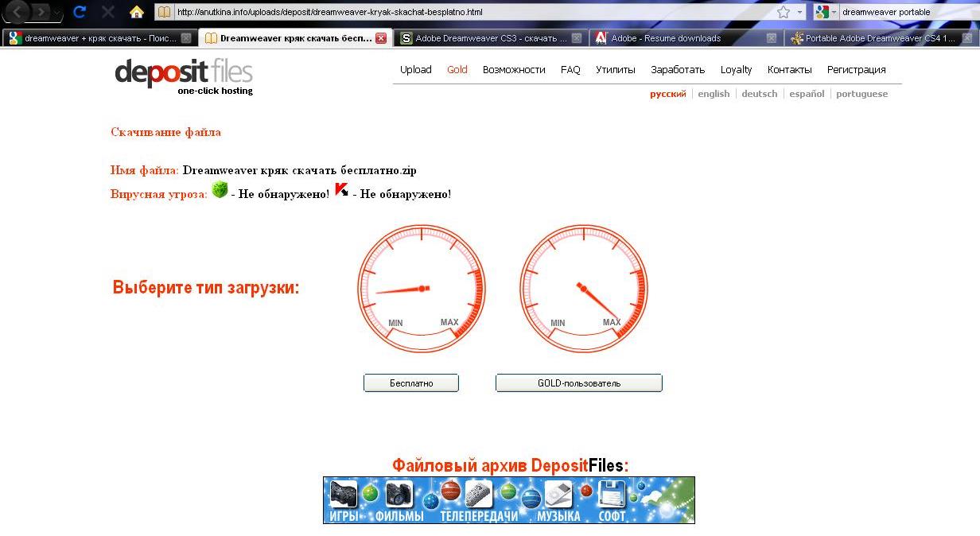This screenshot has height=536, width=980.
Task: Click the DepositFiles logo
Action: click(x=184, y=76)
